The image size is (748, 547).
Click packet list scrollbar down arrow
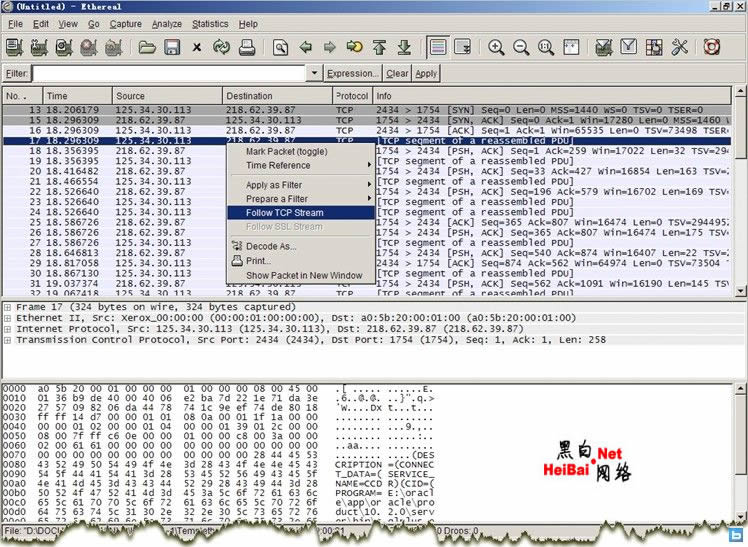[740, 290]
